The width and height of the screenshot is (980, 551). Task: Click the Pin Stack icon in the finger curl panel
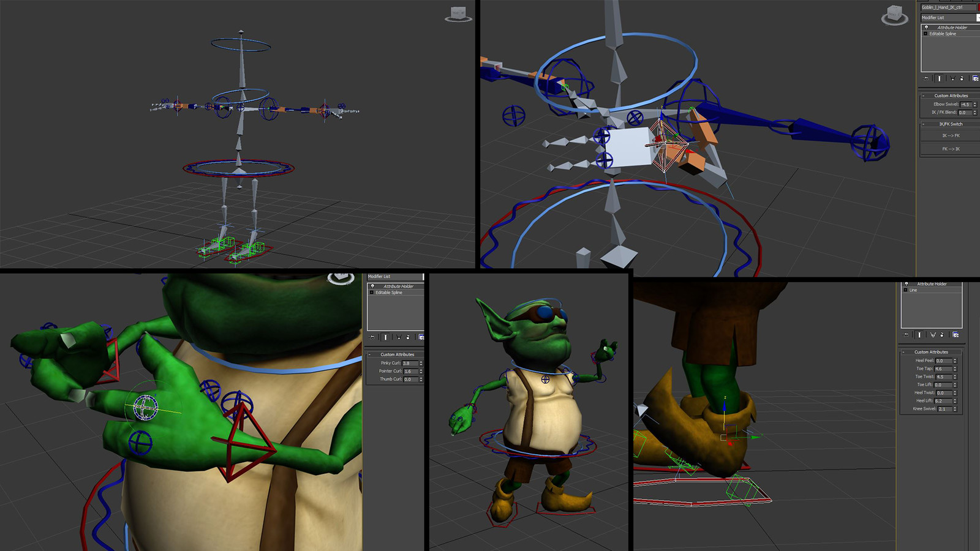click(372, 337)
